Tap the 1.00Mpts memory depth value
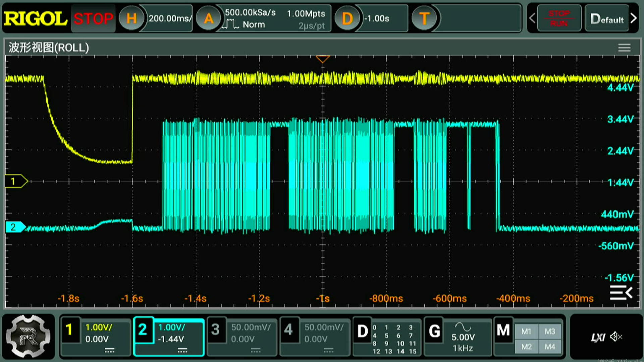 [306, 14]
